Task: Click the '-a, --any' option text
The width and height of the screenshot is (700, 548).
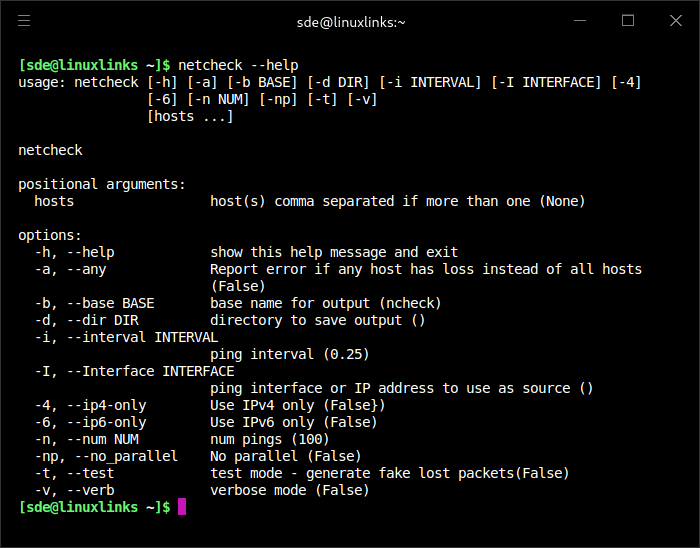Action: [70, 269]
